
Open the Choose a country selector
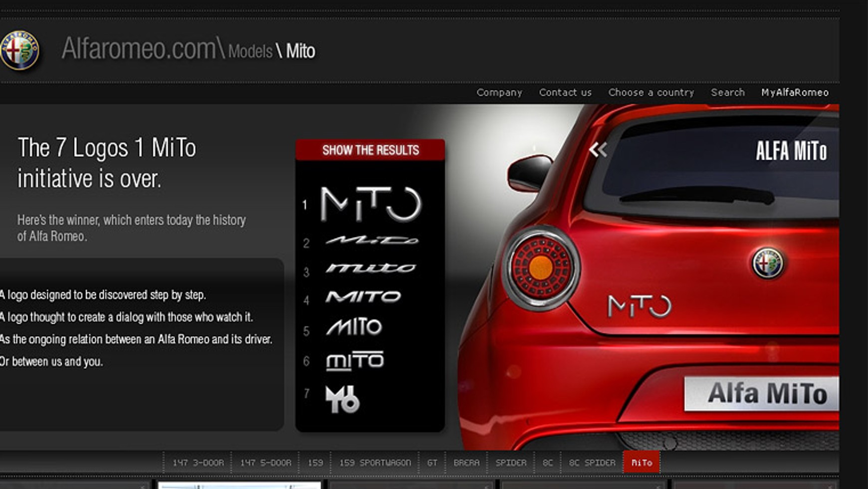[651, 92]
